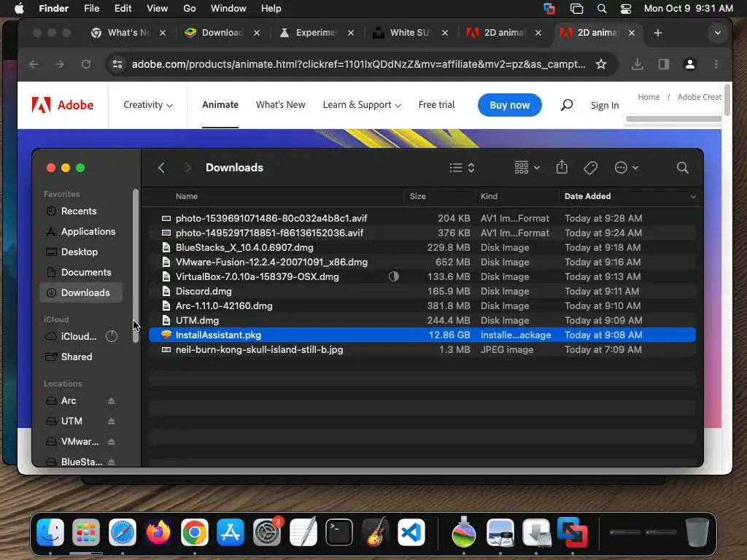Toggle Date Added sort order chevron

click(693, 197)
